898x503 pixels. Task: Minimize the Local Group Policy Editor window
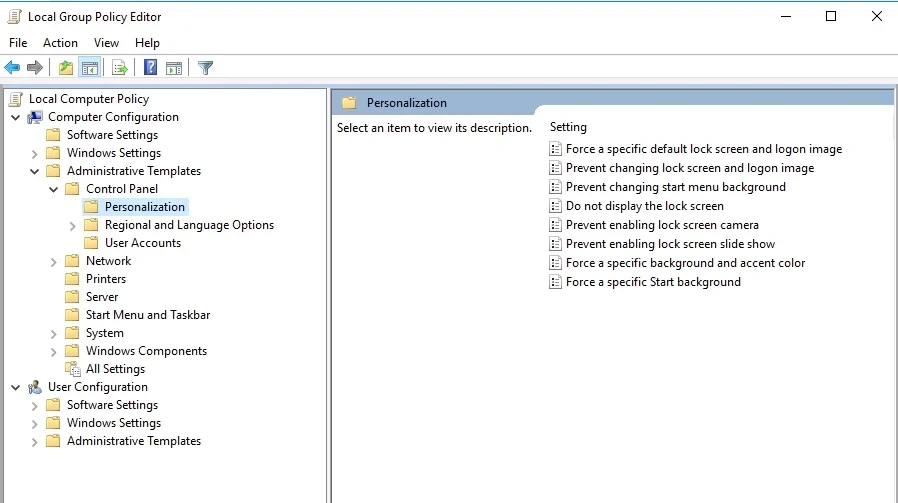pyautogui.click(x=786, y=16)
